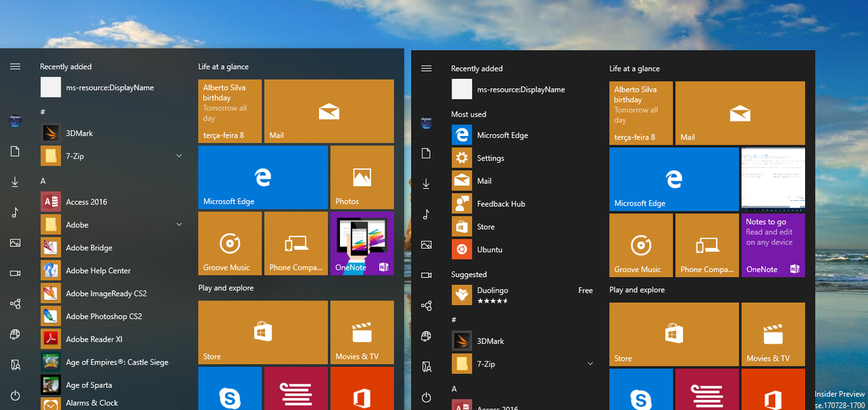Open Pictures icon in right menu sidebar
Viewport: 868px width, 410px height.
[426, 245]
